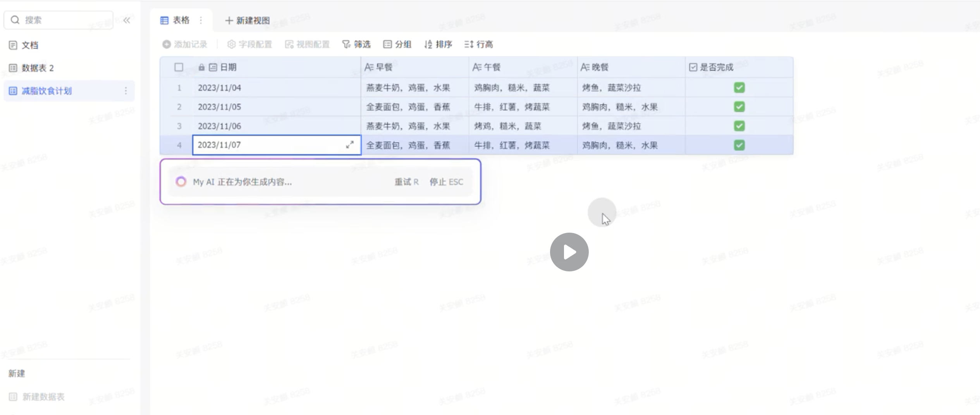Image resolution: width=980 pixels, height=415 pixels.
Task: Click the video play button overlay
Action: tap(569, 252)
